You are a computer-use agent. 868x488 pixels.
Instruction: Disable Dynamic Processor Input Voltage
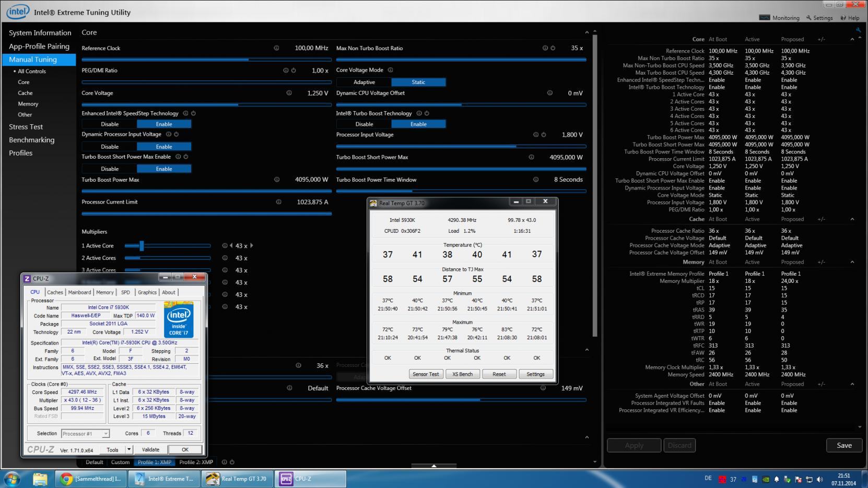click(x=110, y=147)
